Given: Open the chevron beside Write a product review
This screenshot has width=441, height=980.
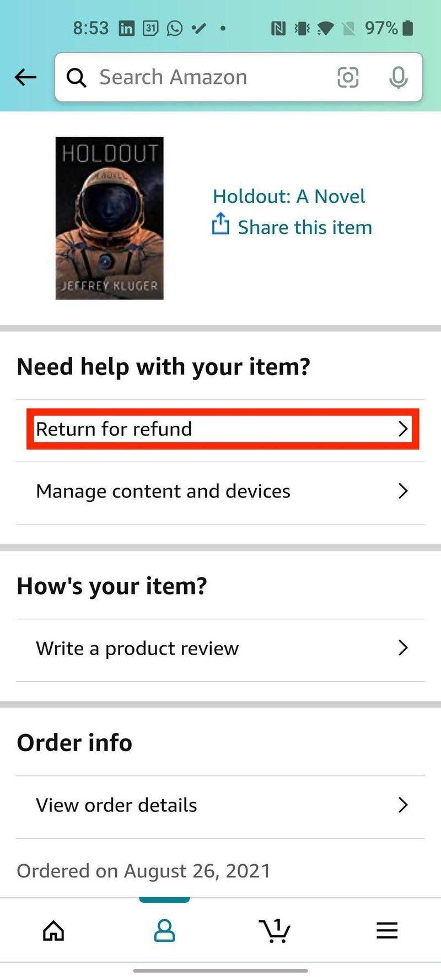Looking at the screenshot, I should point(402,648).
